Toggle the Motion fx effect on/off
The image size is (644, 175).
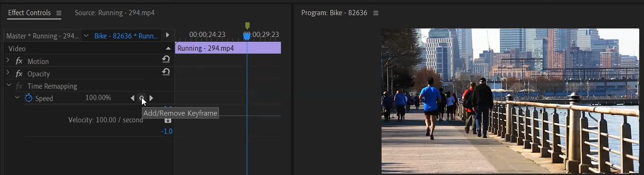(19, 61)
